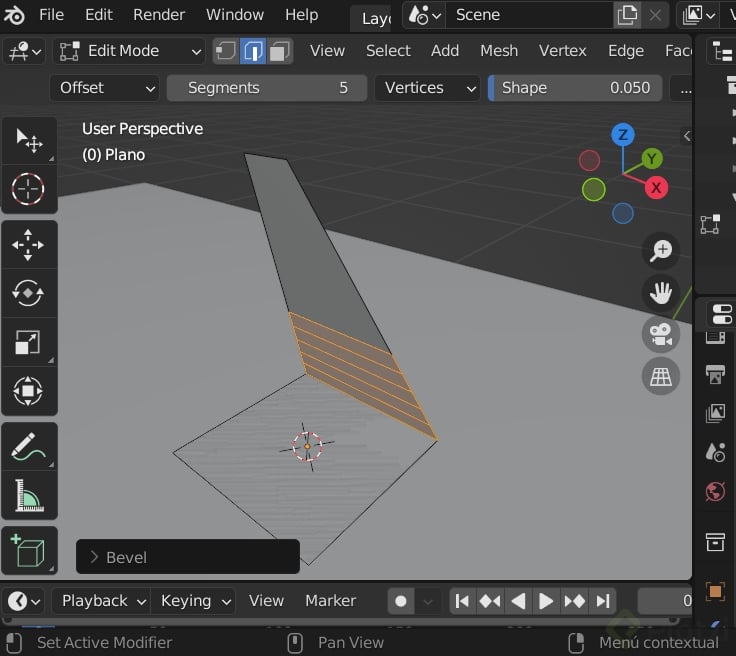
Task: Open the auto keying options dropdown
Action: tap(428, 601)
